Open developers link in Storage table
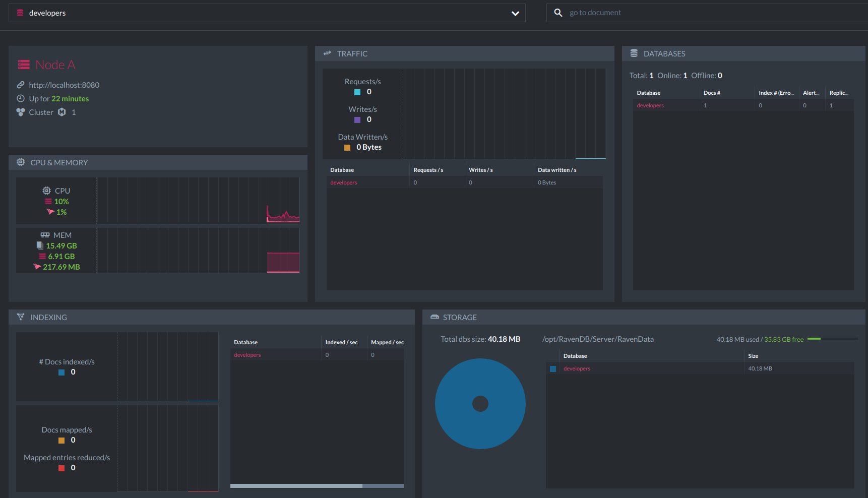868x498 pixels. (x=577, y=368)
